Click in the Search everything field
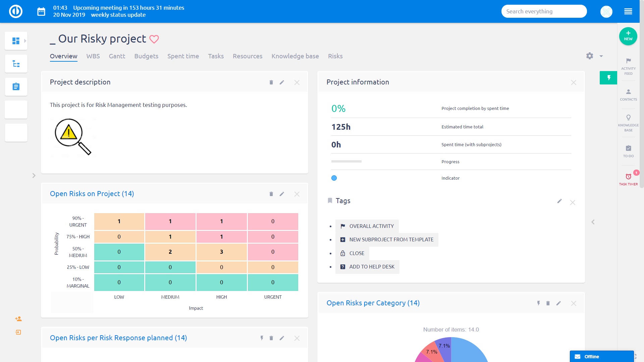Image resolution: width=644 pixels, height=362 pixels. (544, 11)
